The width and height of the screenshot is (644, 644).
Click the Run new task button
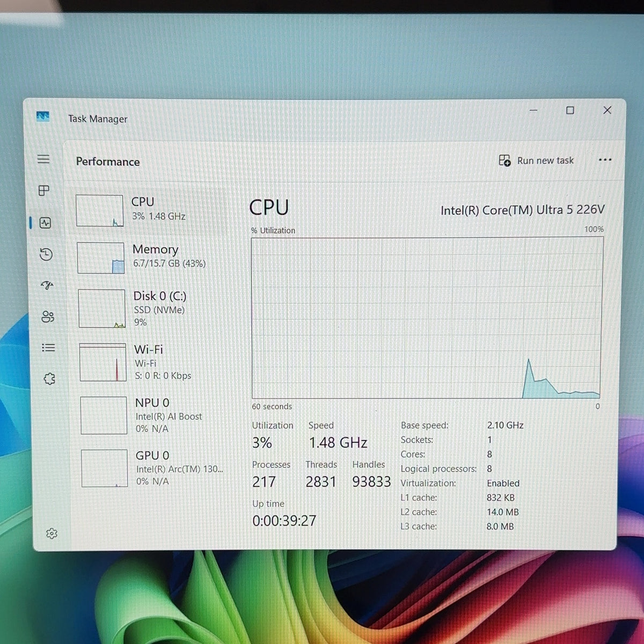[536, 160]
